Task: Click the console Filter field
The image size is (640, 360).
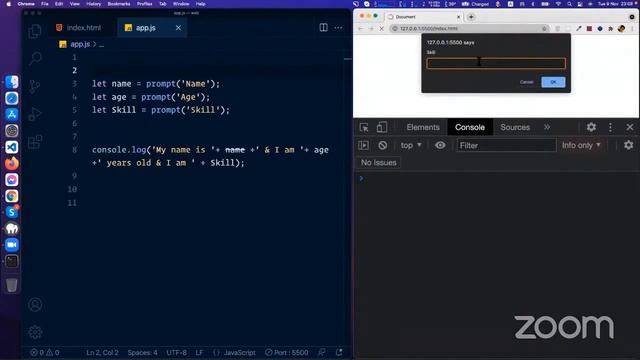Action: click(x=506, y=145)
